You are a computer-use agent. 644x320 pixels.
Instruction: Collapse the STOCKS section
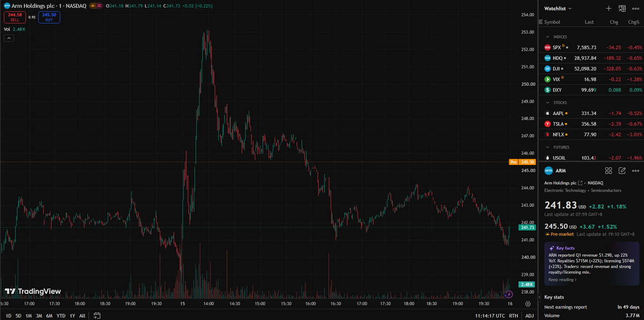pos(547,102)
